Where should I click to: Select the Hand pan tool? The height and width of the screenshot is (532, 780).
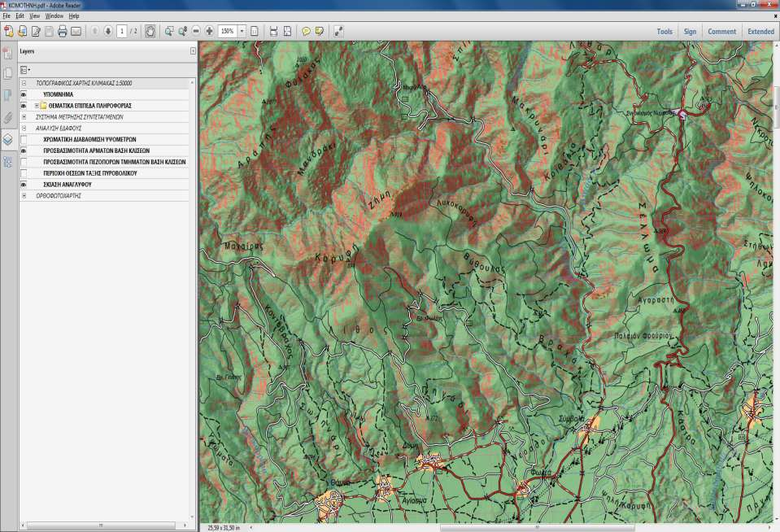click(150, 32)
